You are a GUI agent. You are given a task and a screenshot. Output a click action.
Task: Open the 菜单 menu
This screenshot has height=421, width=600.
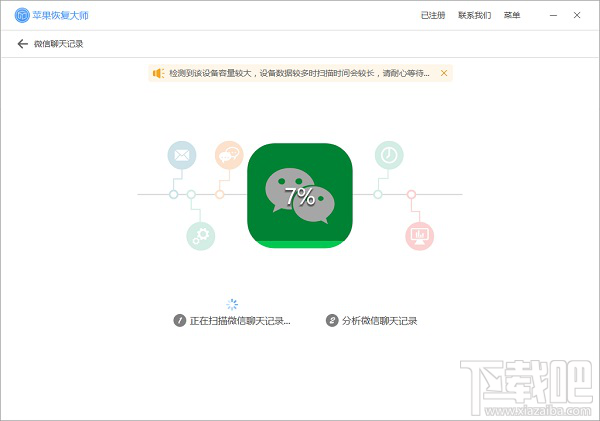512,15
